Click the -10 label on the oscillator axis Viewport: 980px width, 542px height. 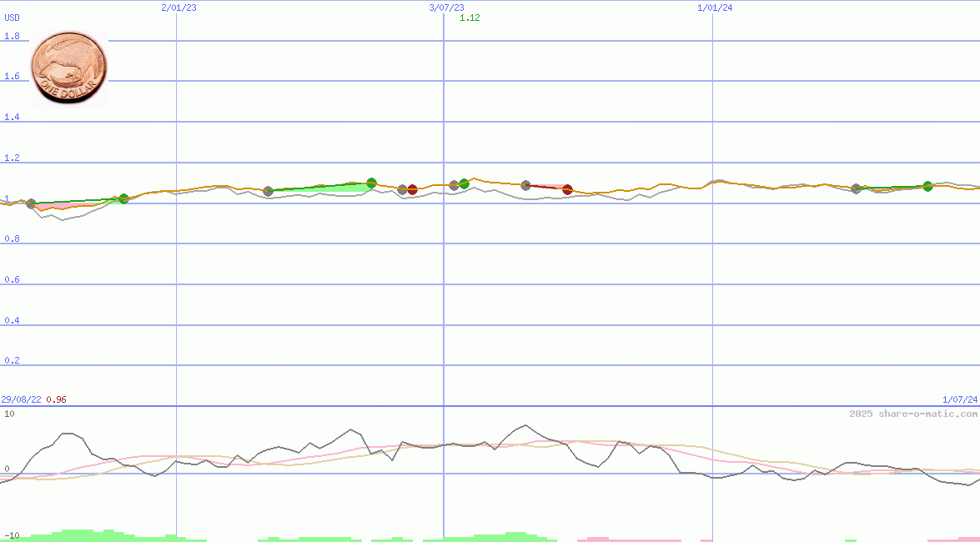[x=12, y=536]
